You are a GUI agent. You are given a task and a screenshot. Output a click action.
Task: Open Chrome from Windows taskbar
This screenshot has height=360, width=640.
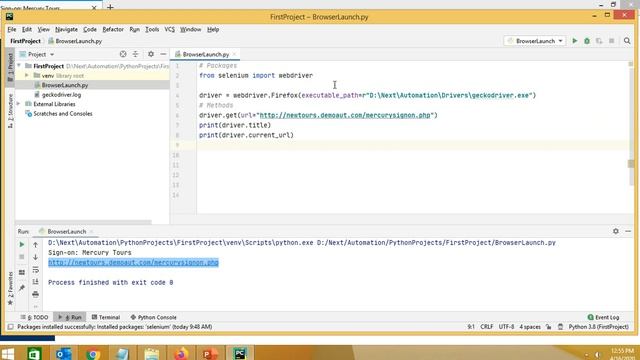pyautogui.click(x=93, y=353)
